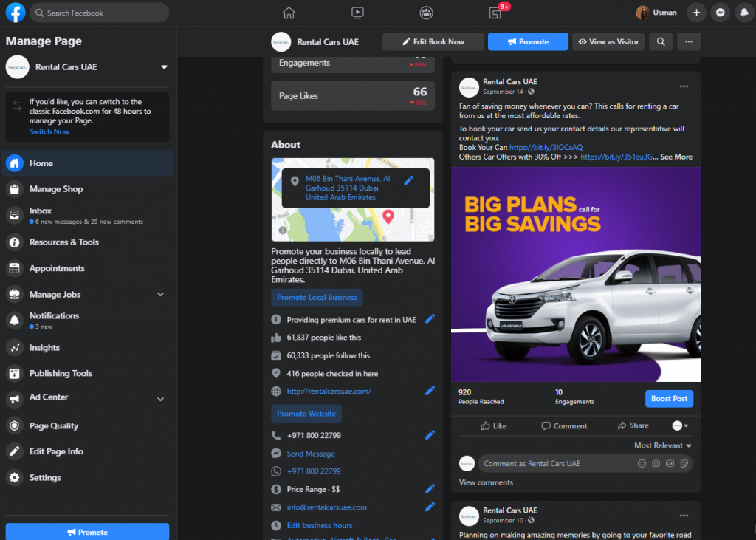This screenshot has width=756, height=540.
Task: Click the Boost Post button
Action: (x=669, y=399)
